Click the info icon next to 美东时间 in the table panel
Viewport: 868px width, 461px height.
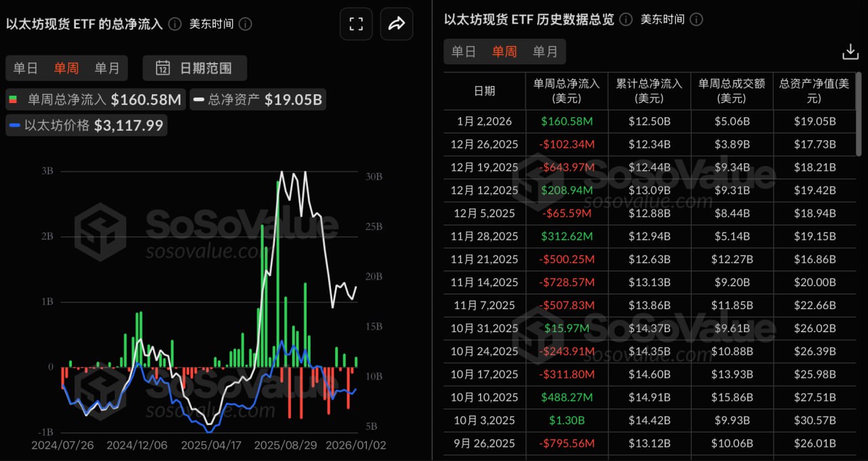click(x=698, y=20)
